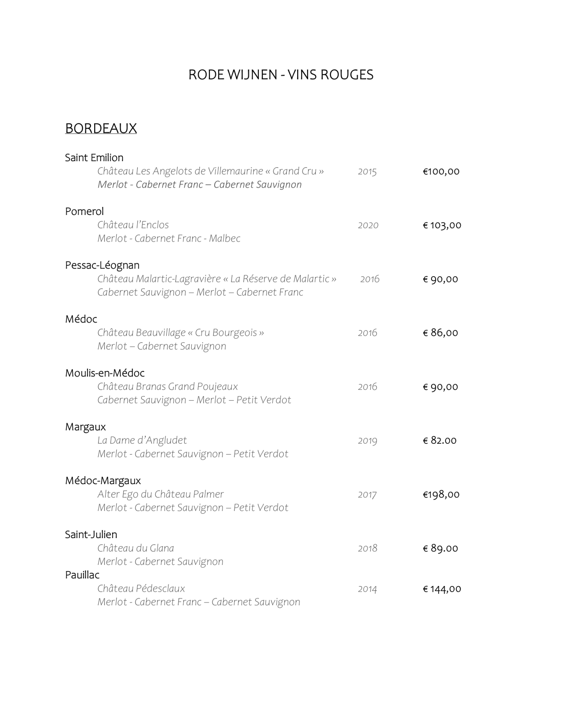Select Alter Ego du Château Palmer
Screen dimensions: 562x728
click(x=160, y=494)
